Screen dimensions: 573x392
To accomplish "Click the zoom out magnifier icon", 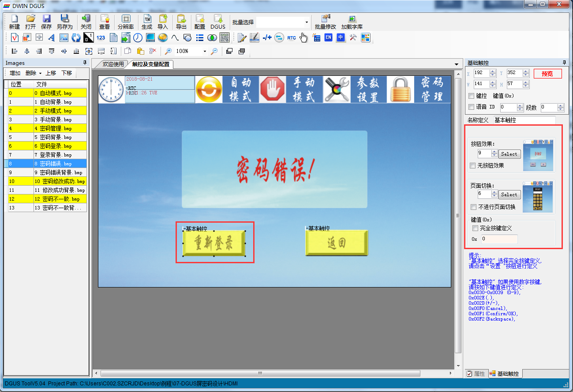I will click(x=214, y=51).
